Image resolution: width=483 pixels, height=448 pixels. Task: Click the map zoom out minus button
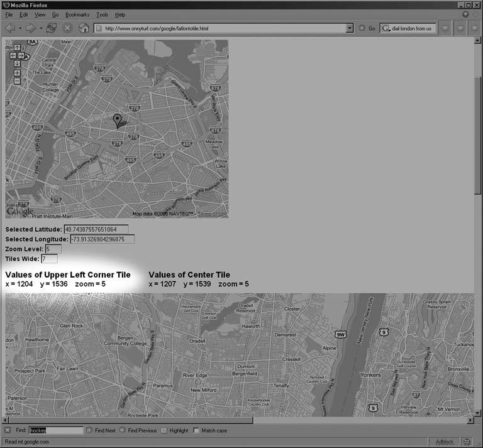point(17,80)
